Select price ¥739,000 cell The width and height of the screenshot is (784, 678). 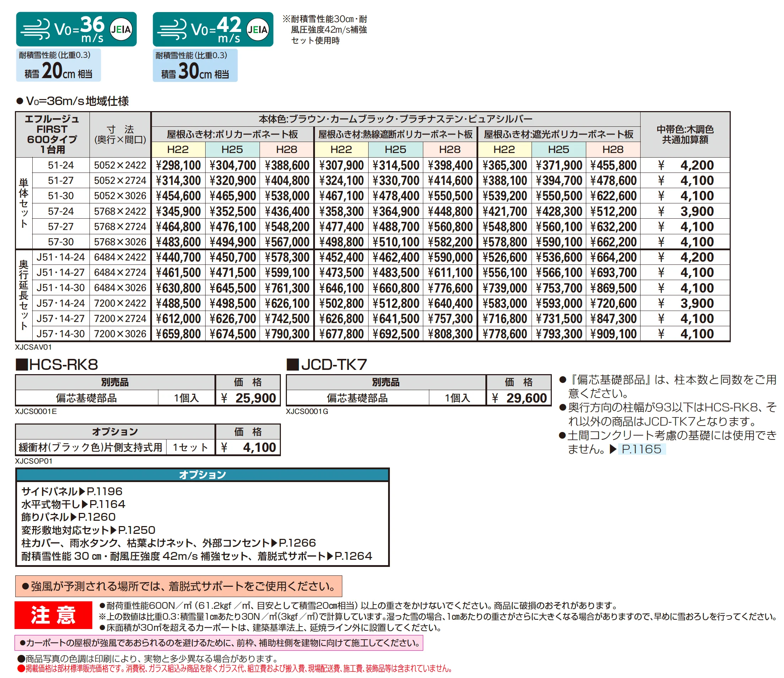click(x=504, y=288)
